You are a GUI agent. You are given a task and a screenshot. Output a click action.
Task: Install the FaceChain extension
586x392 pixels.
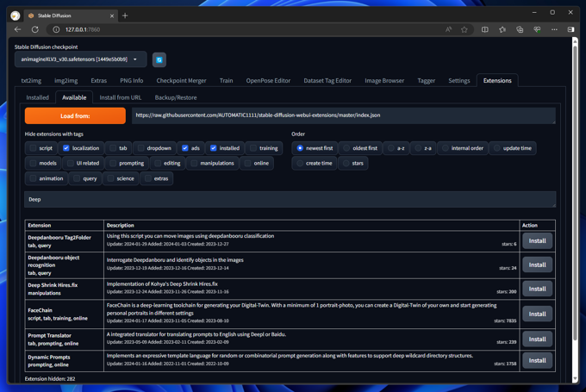pos(537,314)
